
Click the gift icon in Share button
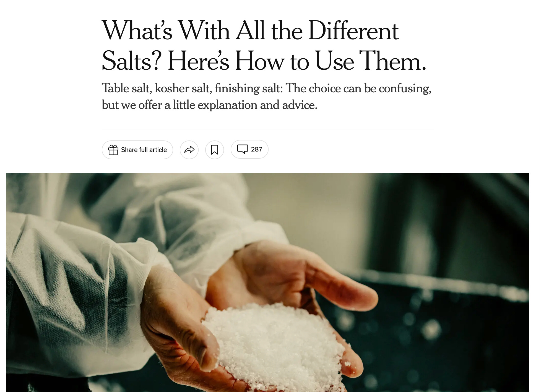coord(113,150)
